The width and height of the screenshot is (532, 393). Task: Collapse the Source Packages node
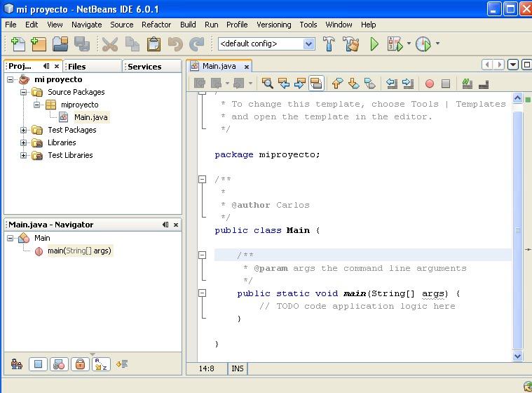23,92
